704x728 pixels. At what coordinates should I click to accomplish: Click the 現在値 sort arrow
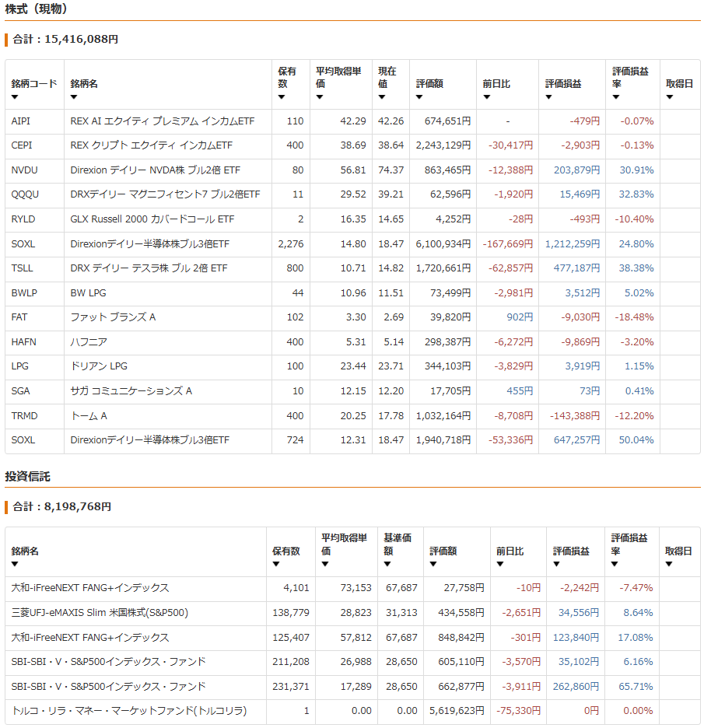(381, 97)
